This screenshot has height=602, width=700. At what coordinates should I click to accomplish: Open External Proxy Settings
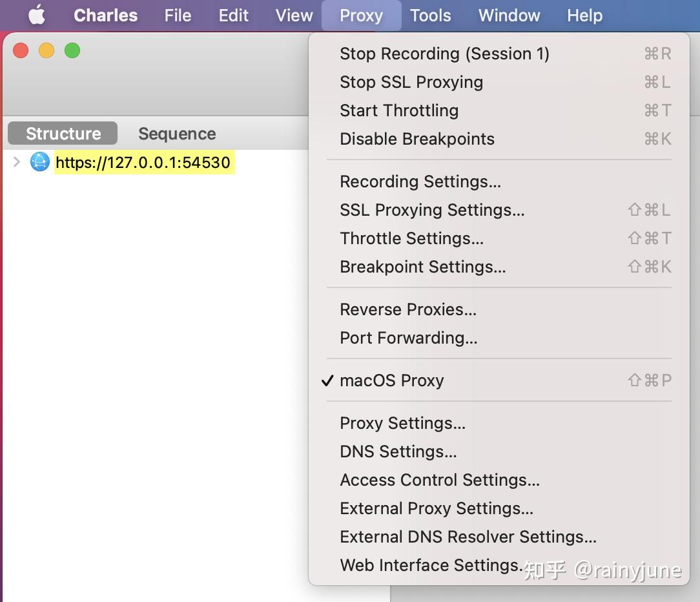436,508
